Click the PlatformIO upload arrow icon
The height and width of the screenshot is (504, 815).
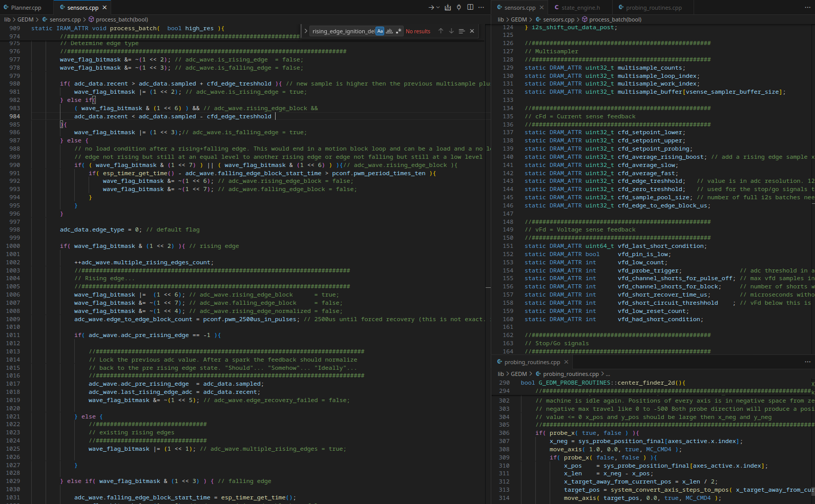431,7
